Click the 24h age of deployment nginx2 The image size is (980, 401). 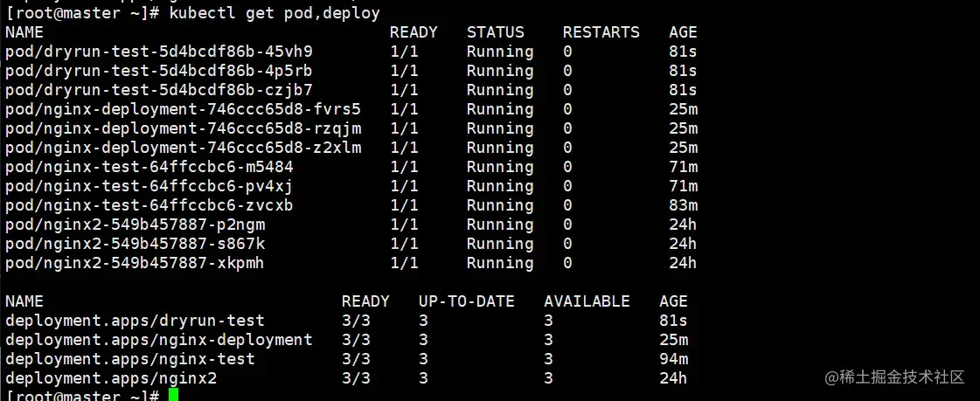coord(674,378)
